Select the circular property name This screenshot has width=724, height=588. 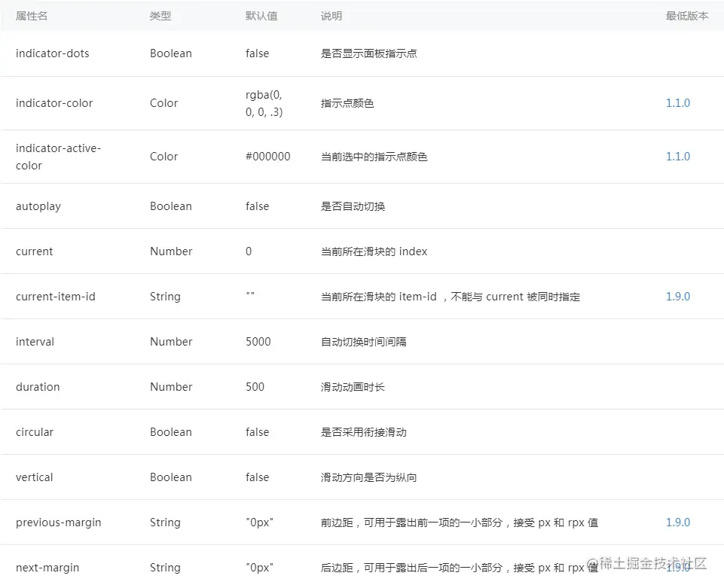click(x=34, y=432)
